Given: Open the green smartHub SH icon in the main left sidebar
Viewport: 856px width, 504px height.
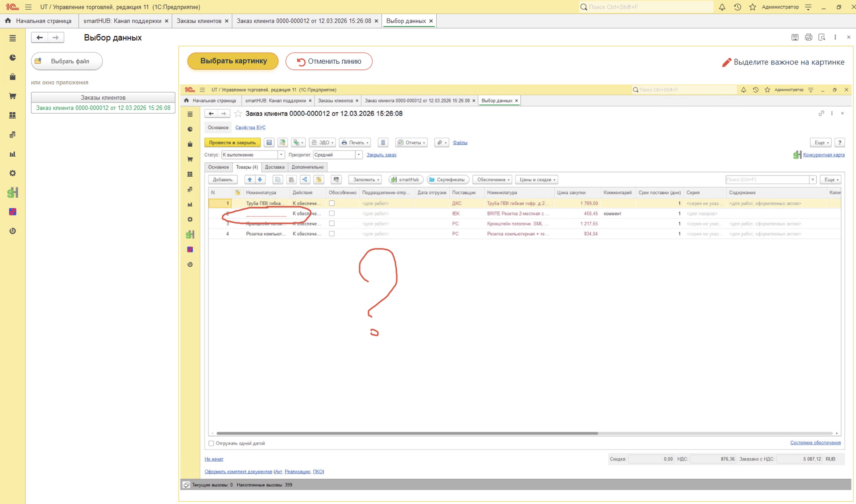Looking at the screenshot, I should 13,193.
